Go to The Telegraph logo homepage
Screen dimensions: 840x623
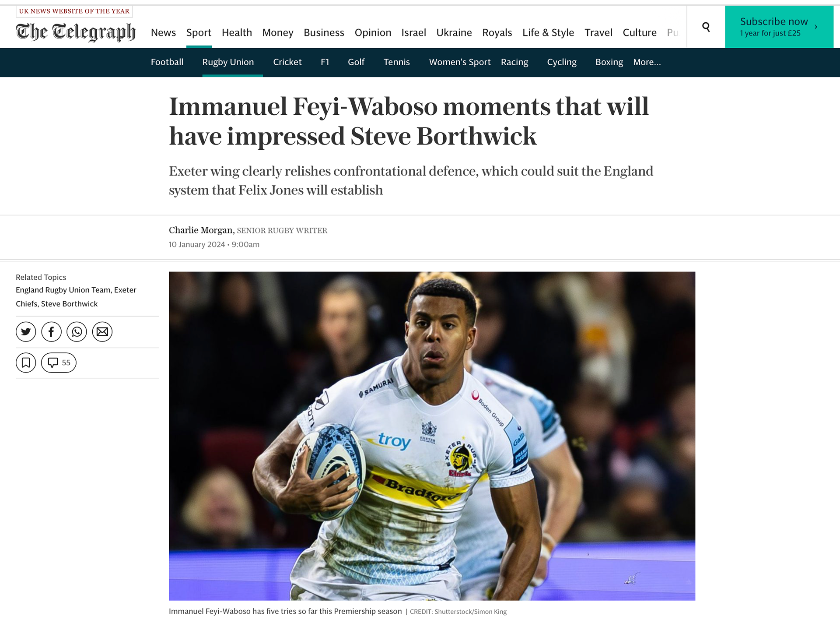point(76,32)
